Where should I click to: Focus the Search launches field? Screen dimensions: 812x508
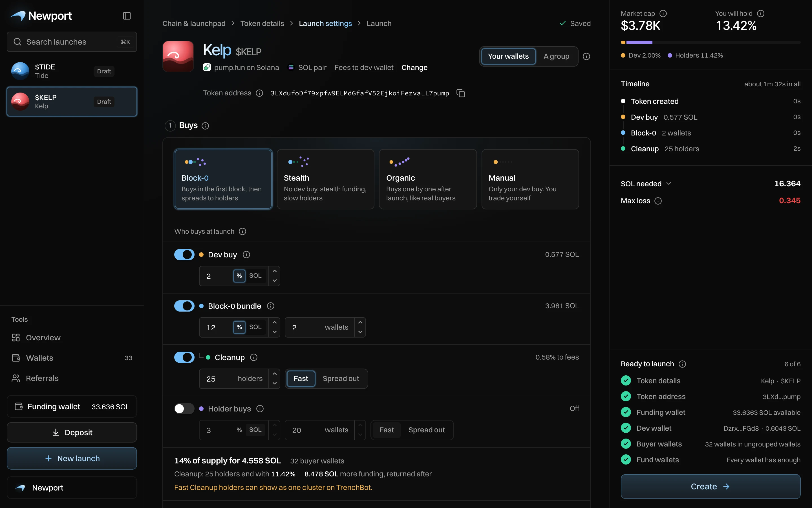click(72, 42)
